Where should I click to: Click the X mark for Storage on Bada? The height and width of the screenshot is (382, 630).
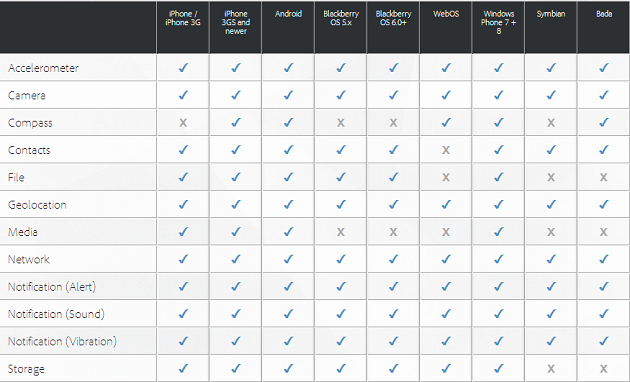603,368
